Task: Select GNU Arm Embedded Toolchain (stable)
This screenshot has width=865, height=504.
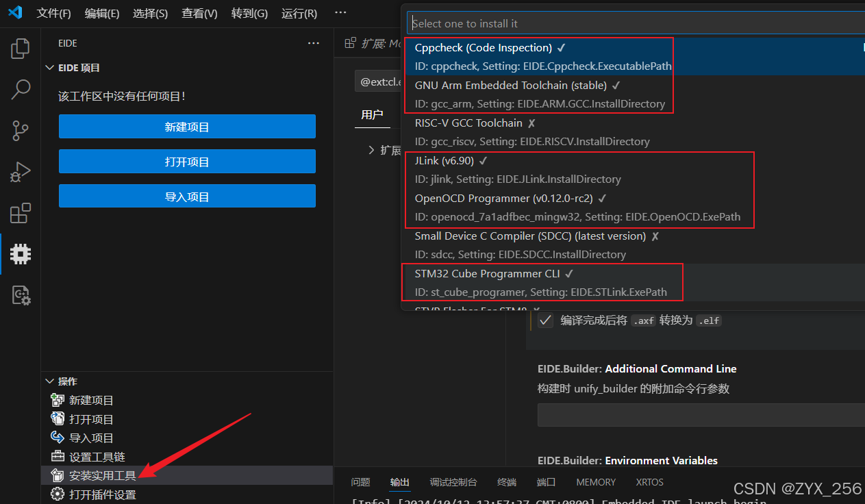Action: tap(634, 94)
